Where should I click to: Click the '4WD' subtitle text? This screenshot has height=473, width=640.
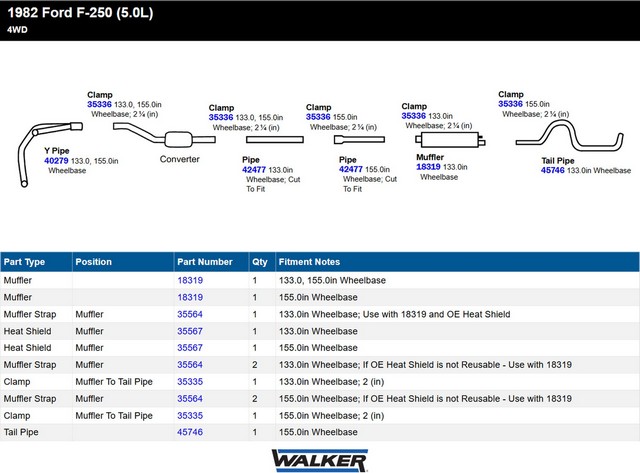coord(17,29)
